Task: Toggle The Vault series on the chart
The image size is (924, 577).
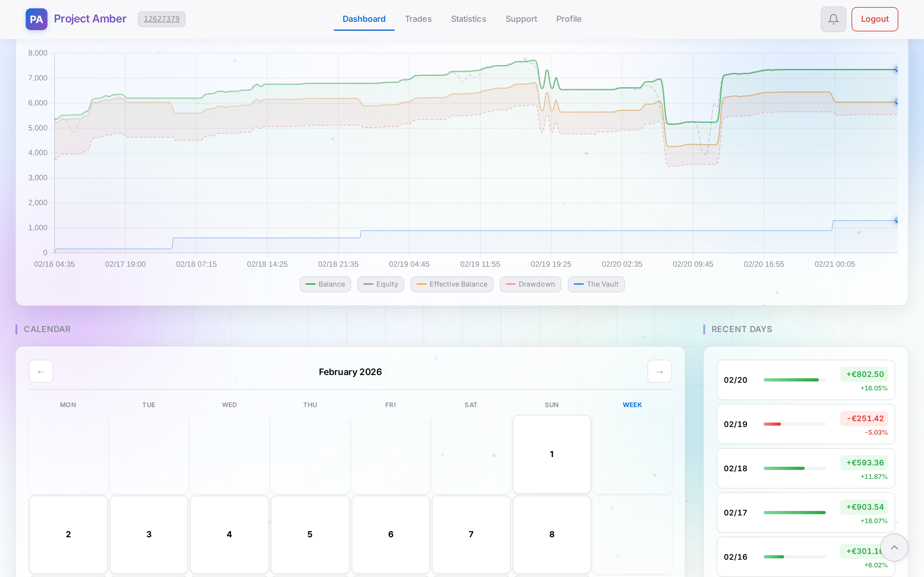Action: coord(596,284)
